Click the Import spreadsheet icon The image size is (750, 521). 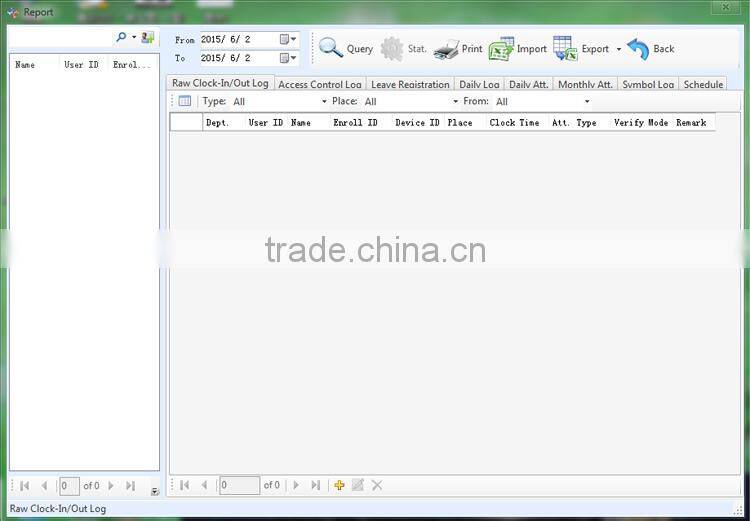pyautogui.click(x=501, y=48)
